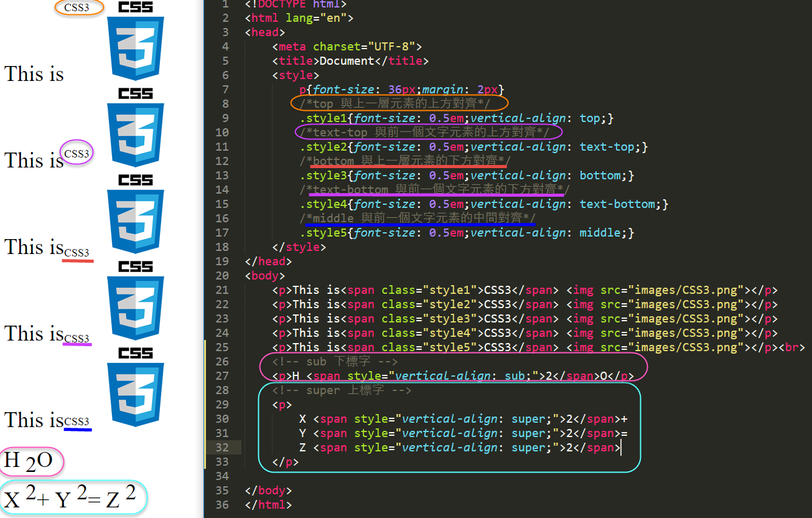The width and height of the screenshot is (812, 518).
Task: Click line number 27 in the editor gutter
Action: click(x=222, y=376)
